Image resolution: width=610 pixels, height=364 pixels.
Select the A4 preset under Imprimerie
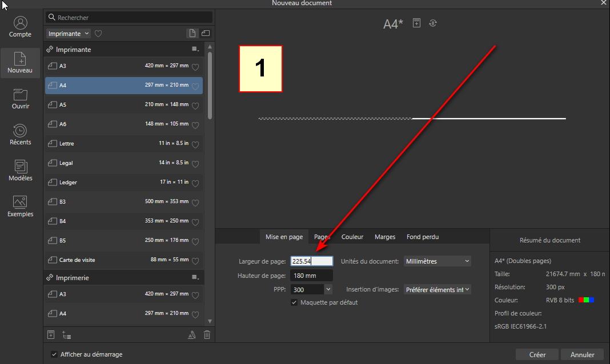coord(124,313)
